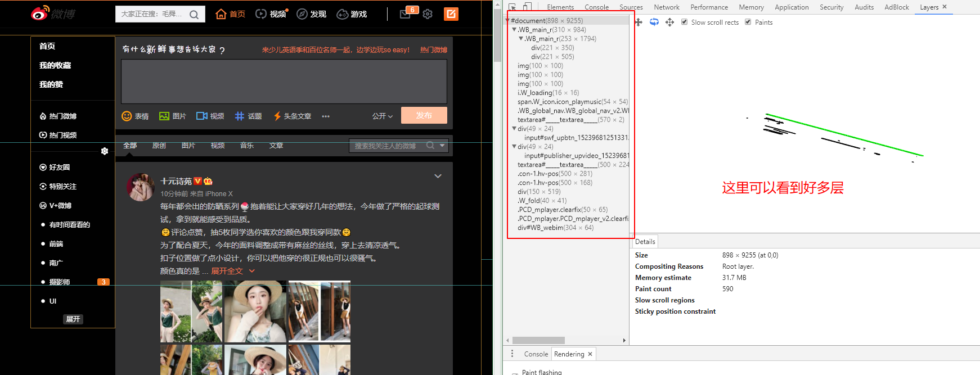Search followed posts with the magnifier icon

[430, 145]
